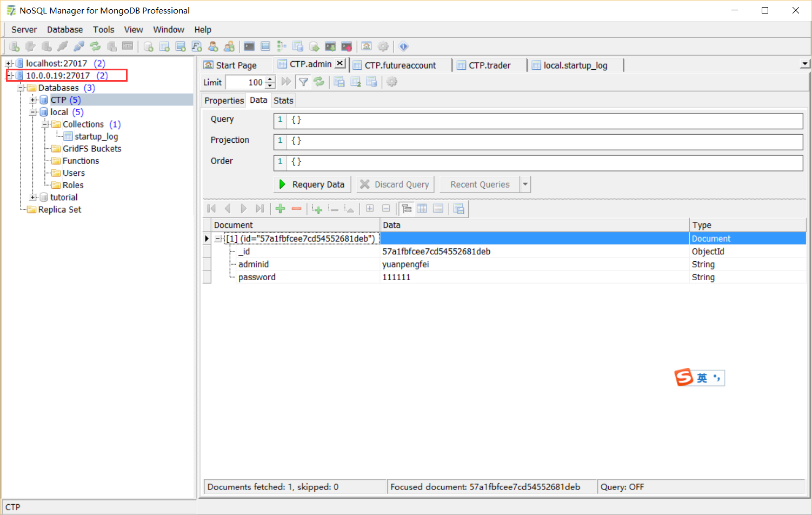Click the Add child field icon with green plus

coord(317,209)
